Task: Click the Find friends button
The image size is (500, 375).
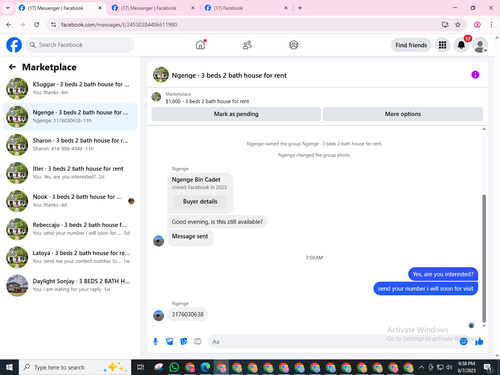Action: click(411, 45)
